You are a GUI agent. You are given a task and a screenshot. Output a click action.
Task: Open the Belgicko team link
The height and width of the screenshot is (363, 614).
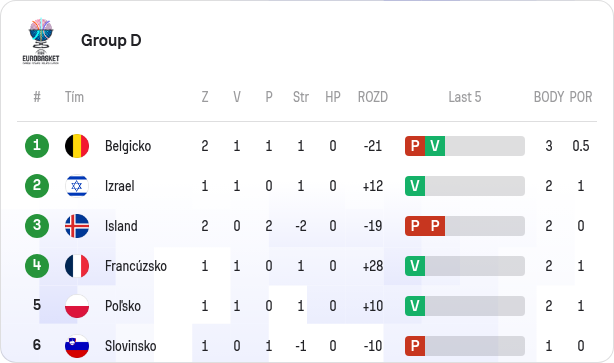point(128,146)
